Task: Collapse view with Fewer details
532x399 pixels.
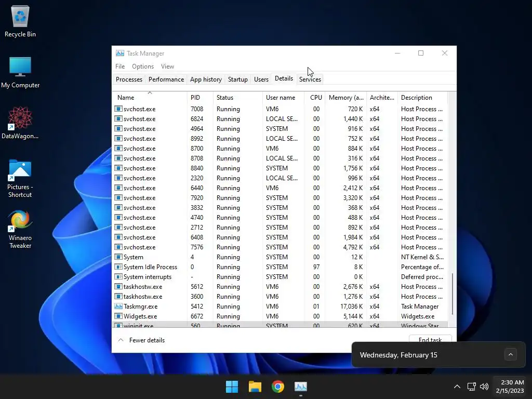Action: tap(141, 340)
